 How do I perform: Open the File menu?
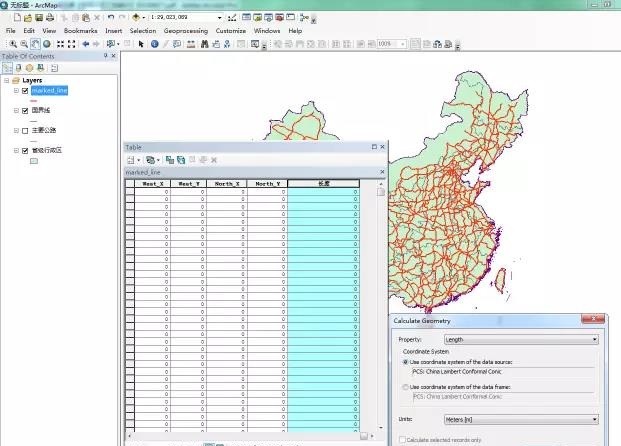click(x=11, y=30)
